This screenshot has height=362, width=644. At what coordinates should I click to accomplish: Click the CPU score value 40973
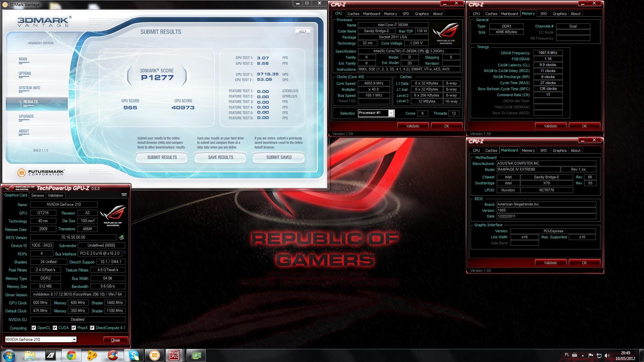(183, 108)
